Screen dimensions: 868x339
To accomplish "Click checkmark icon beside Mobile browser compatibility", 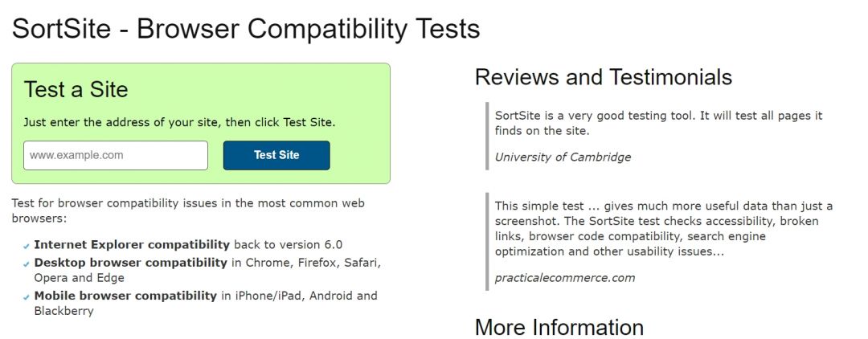I will 27,297.
